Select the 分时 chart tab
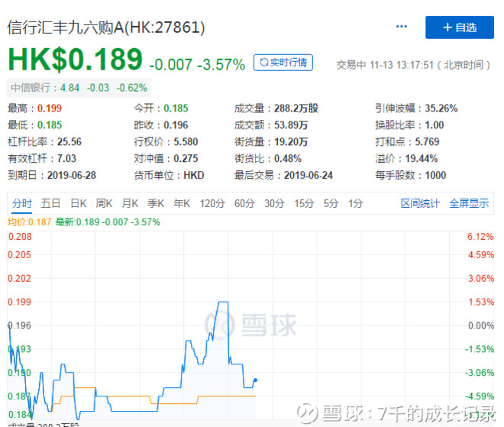Viewport: 504px width, 427px height. pos(22,203)
